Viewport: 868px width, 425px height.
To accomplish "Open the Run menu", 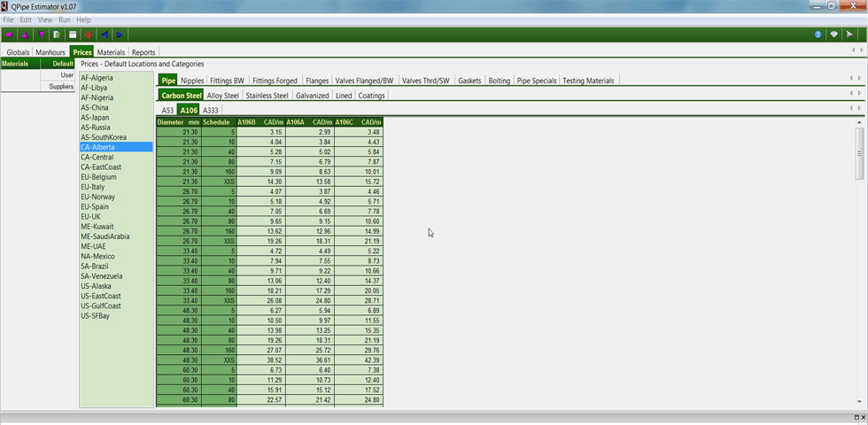I will click(x=64, y=19).
